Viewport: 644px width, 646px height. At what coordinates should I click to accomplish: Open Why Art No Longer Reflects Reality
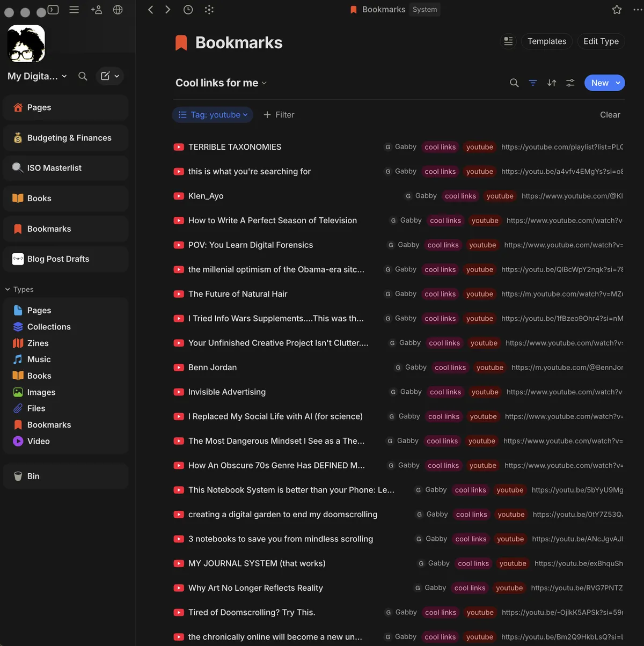click(255, 588)
